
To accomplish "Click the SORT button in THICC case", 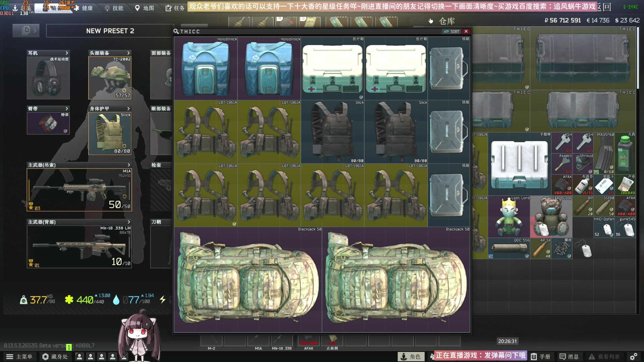I will tap(451, 32).
